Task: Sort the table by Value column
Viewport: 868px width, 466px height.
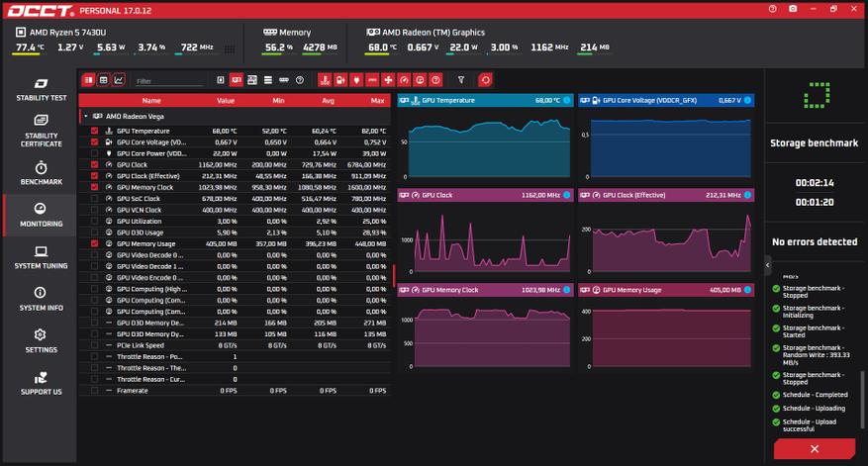Action: pos(226,101)
